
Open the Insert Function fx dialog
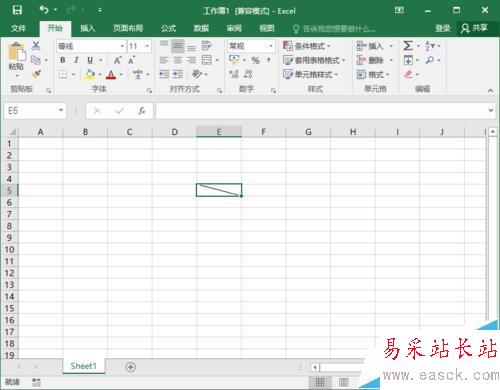pyautogui.click(x=141, y=111)
